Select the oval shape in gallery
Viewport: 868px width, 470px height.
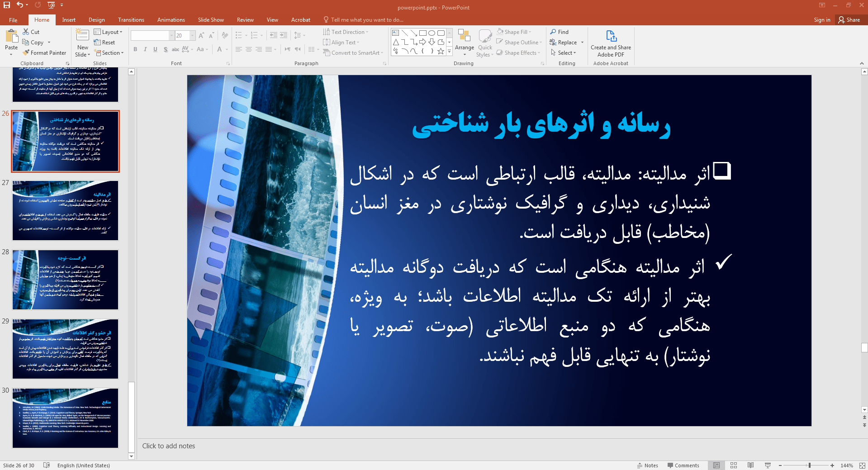(x=432, y=33)
